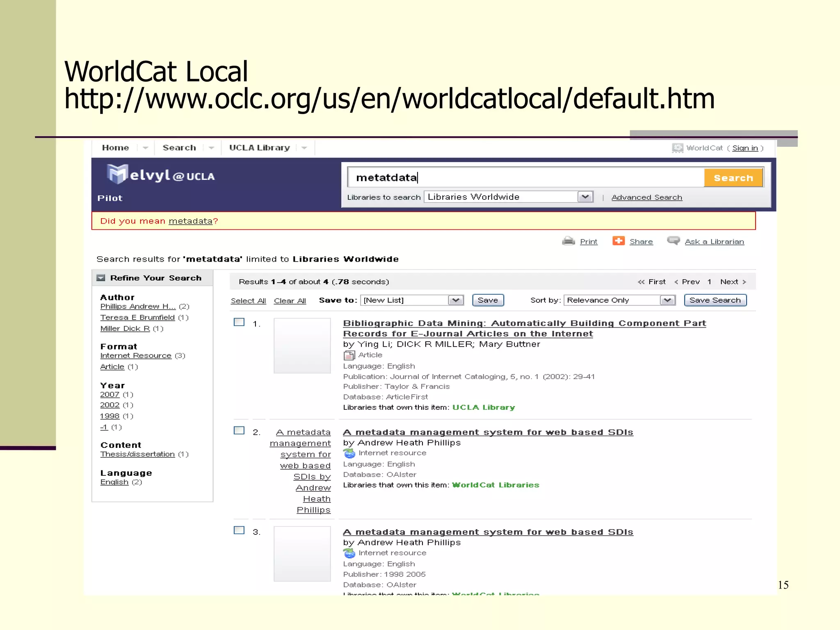Click the Article format icon in result 1
This screenshot has height=630, width=840.
click(x=349, y=355)
